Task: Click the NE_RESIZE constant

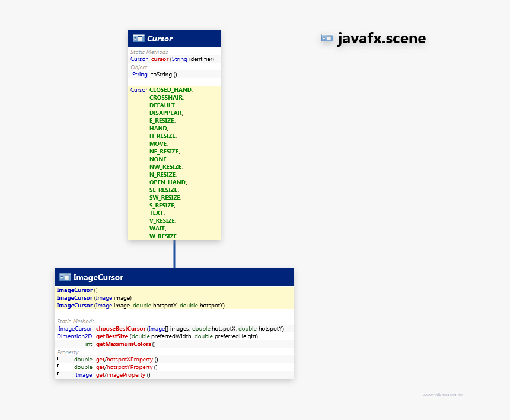Action: tap(165, 152)
